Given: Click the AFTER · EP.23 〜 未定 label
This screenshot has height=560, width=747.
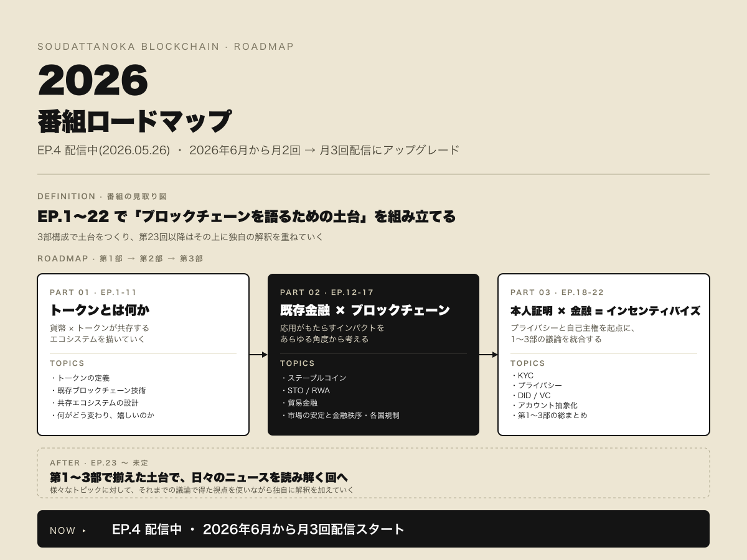Looking at the screenshot, I should [99, 463].
